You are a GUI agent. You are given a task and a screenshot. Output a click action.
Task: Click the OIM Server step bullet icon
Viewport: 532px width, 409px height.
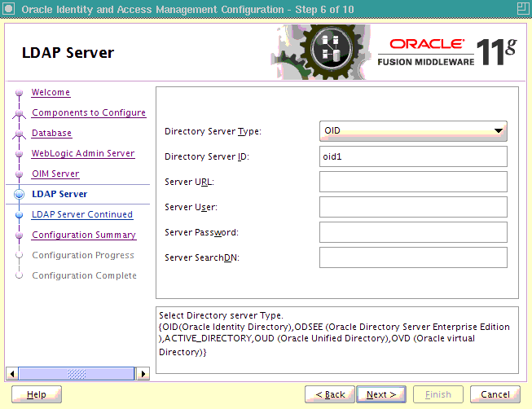pos(20,174)
